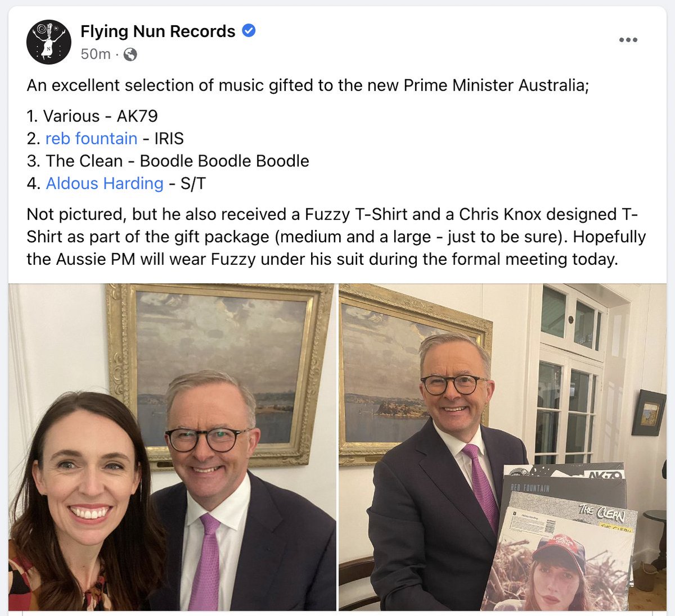
Task: Click the paragraph mentioning Fuzzy T-Shirt
Action: (x=336, y=237)
